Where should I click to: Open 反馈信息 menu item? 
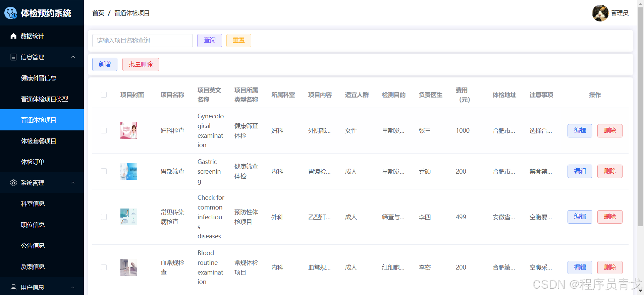pos(42,267)
